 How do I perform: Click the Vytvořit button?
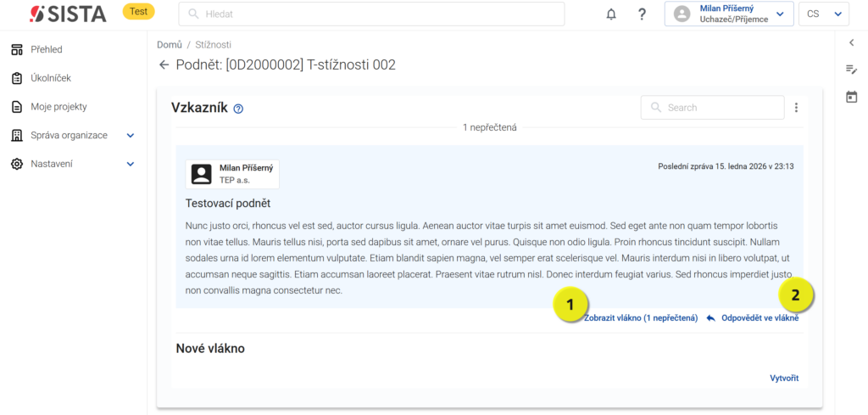pyautogui.click(x=783, y=379)
